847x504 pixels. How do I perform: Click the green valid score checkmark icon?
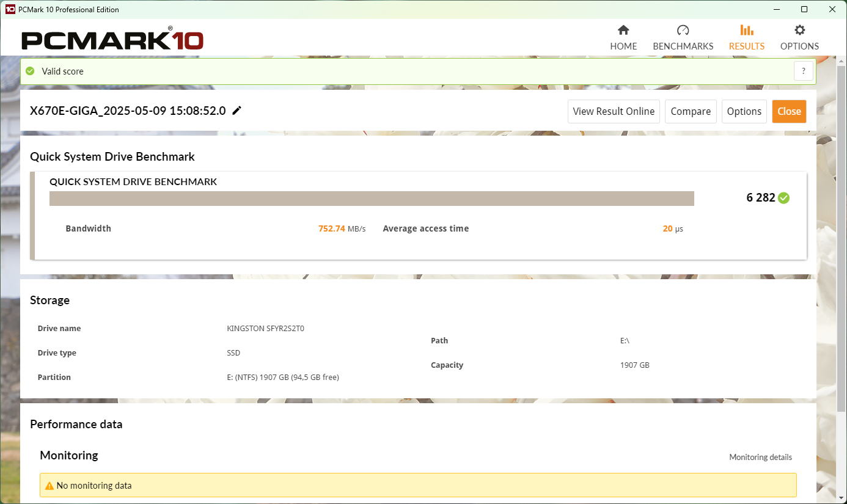point(30,71)
